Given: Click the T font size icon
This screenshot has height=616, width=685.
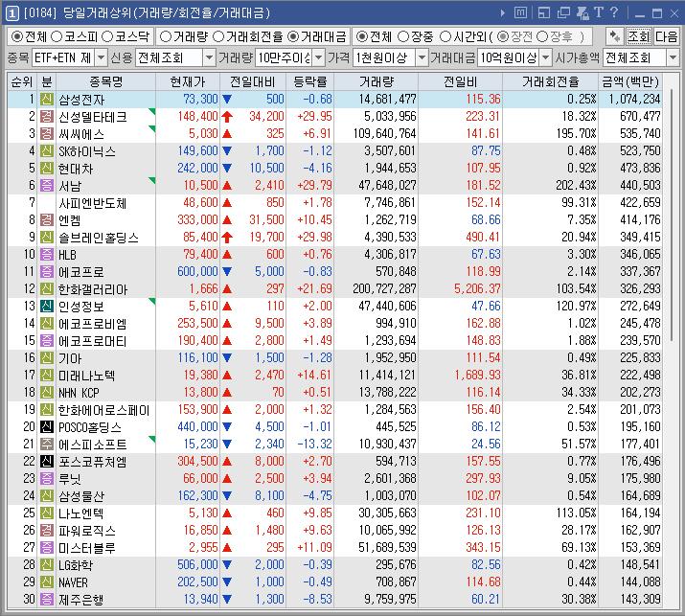Looking at the screenshot, I should coord(599,12).
